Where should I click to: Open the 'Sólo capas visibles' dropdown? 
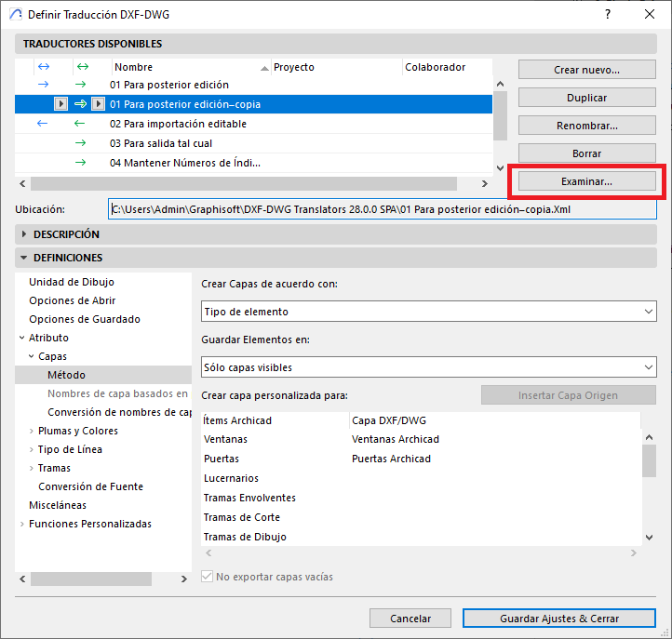pos(428,367)
